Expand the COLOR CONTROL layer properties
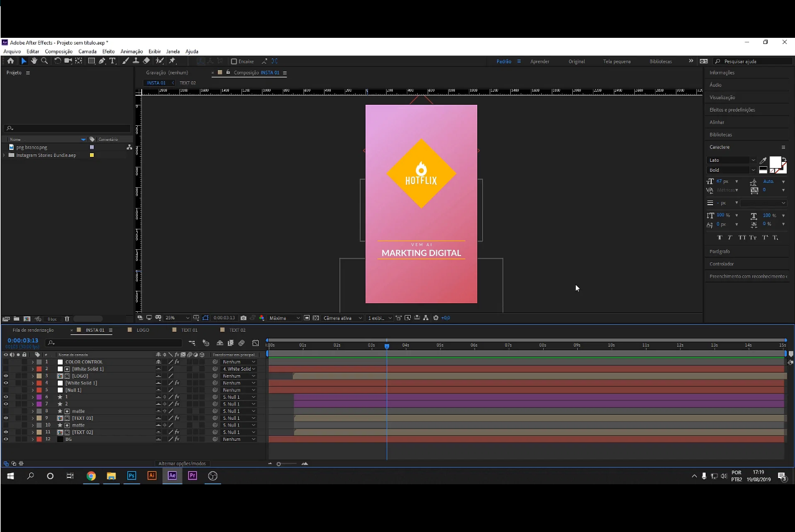Image resolution: width=795 pixels, height=532 pixels. (33, 362)
